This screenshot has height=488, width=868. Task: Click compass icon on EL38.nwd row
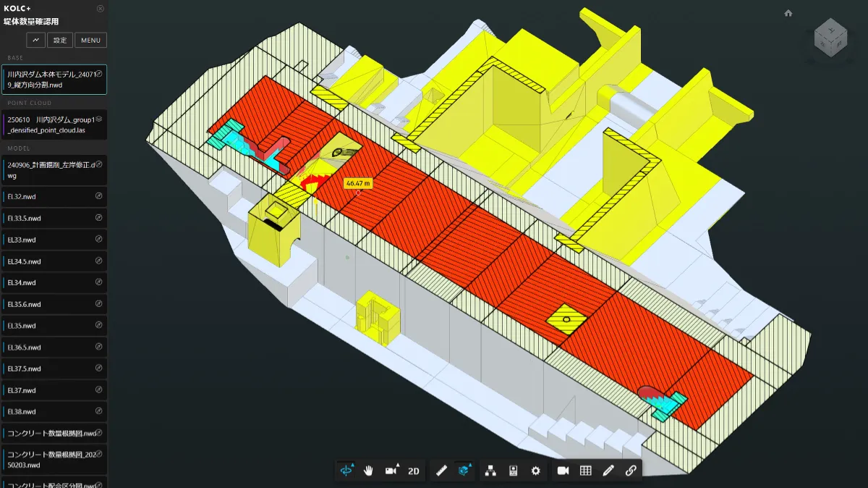(99, 411)
